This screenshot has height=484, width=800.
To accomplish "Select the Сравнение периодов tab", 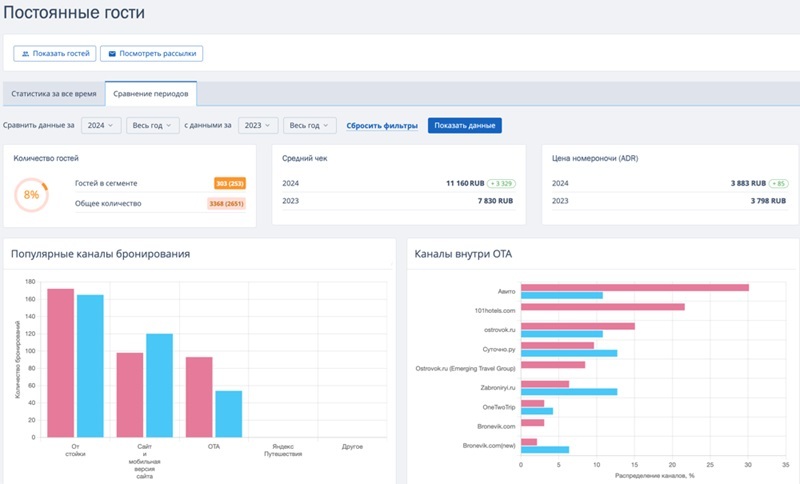I will [151, 94].
